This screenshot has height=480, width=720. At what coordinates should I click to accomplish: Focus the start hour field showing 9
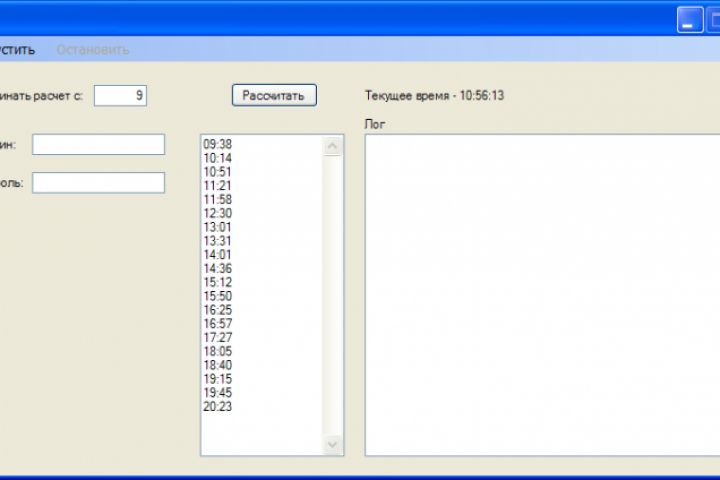120,96
